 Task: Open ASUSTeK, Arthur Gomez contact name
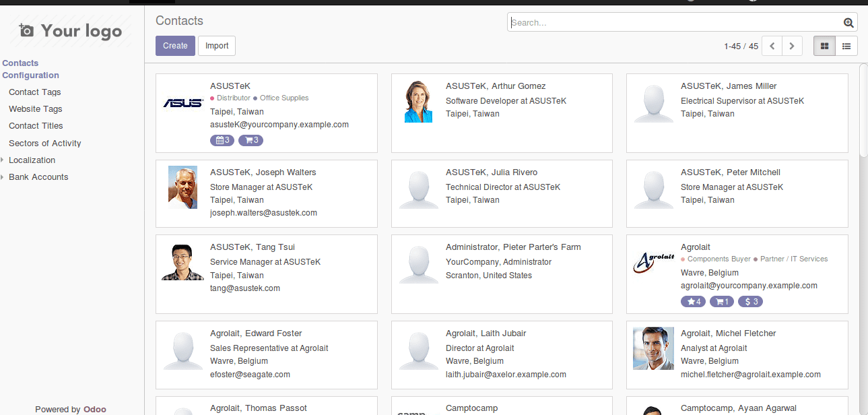[x=496, y=86]
